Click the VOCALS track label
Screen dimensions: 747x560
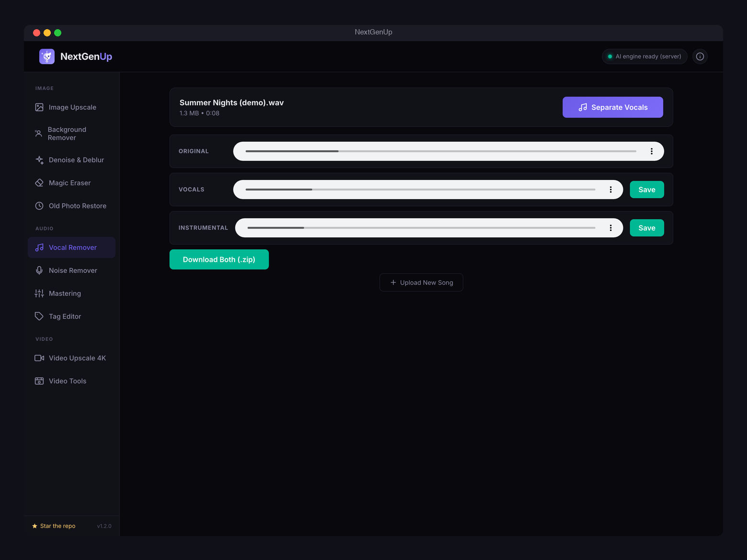click(192, 190)
